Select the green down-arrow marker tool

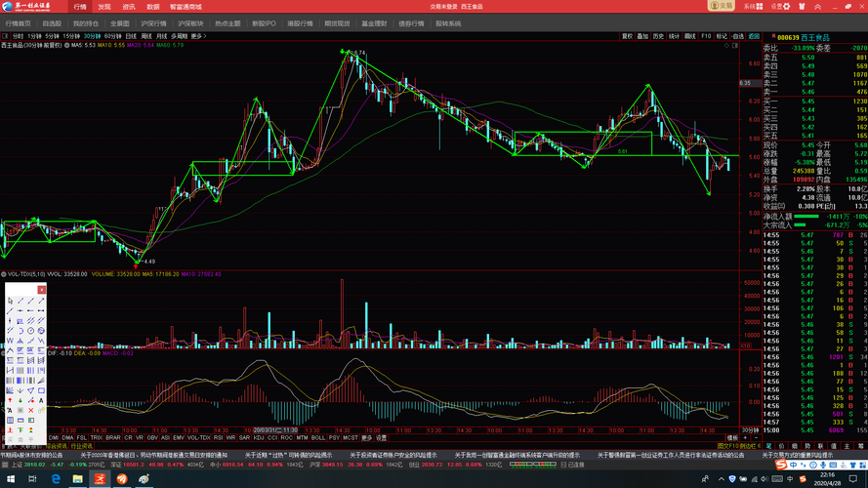21,400
